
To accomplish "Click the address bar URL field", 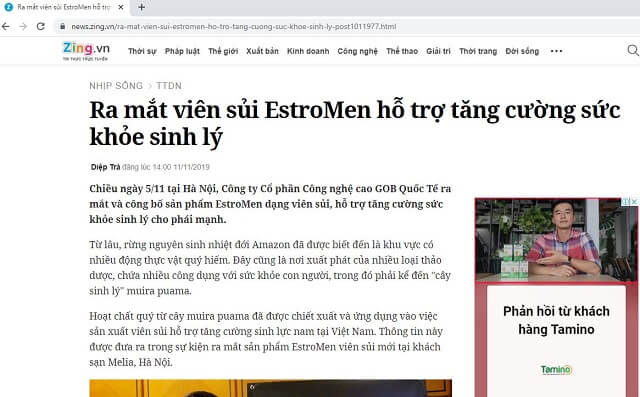I will [x=347, y=27].
